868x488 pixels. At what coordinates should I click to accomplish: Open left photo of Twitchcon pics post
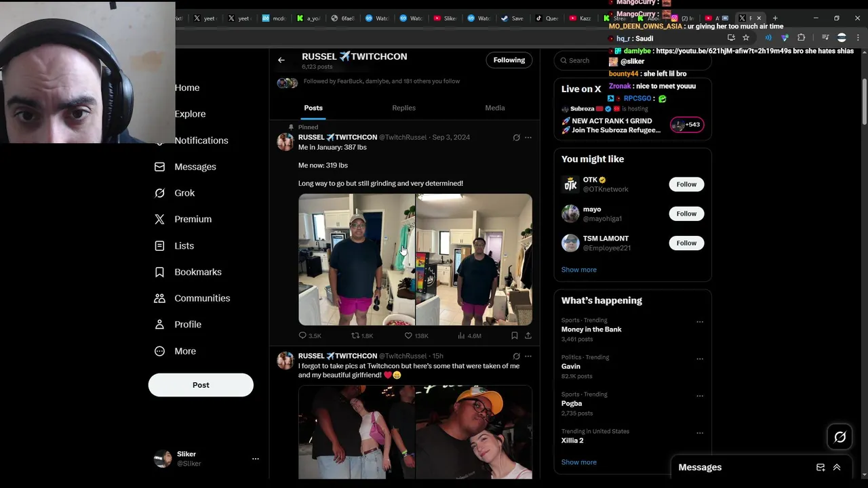357,432
